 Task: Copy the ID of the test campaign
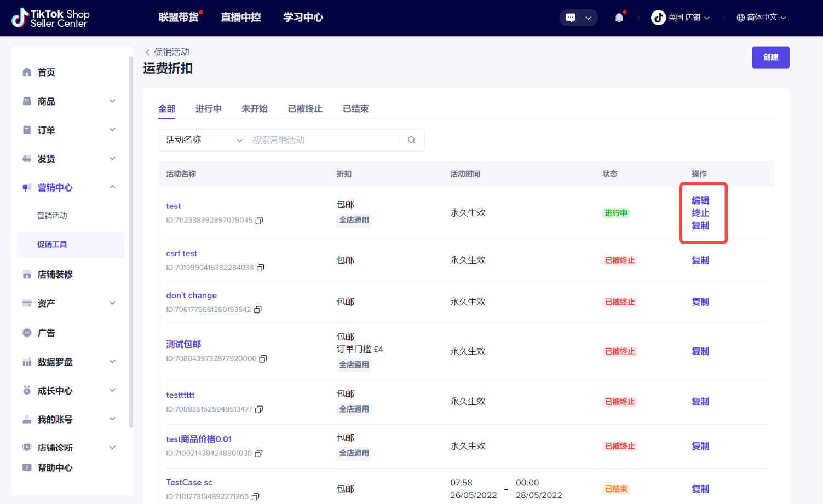click(x=260, y=221)
